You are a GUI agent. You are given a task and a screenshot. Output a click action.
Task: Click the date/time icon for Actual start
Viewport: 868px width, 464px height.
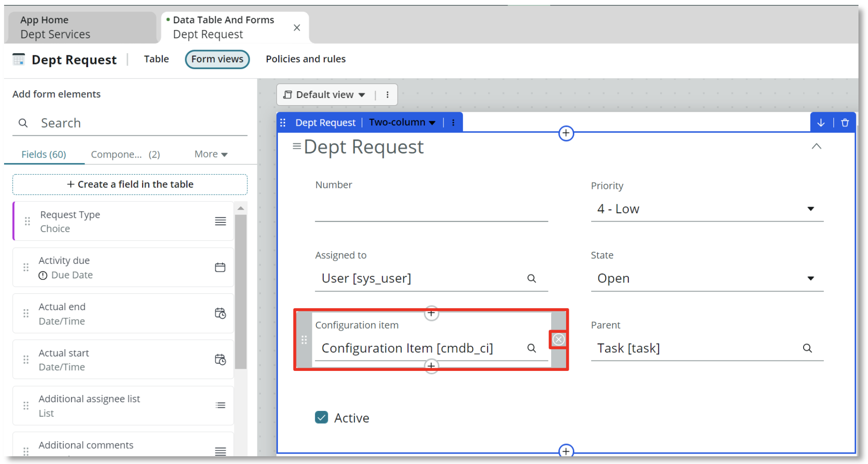tap(220, 360)
